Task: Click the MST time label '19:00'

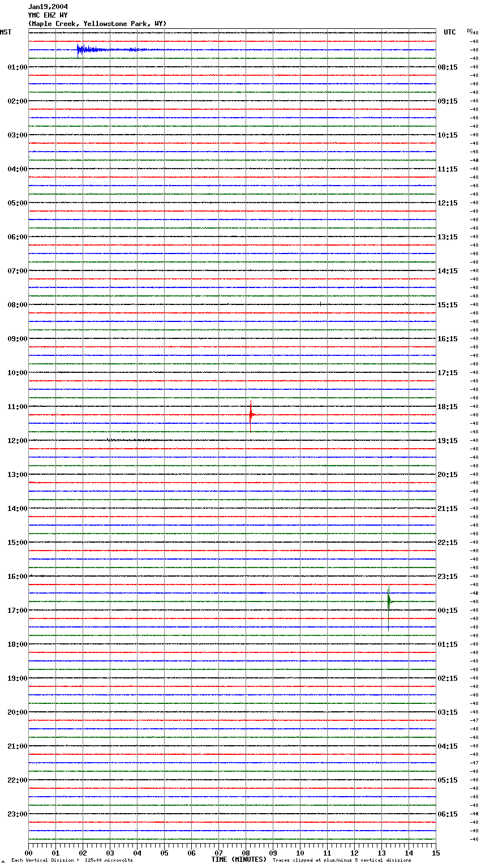Action: [x=17, y=678]
